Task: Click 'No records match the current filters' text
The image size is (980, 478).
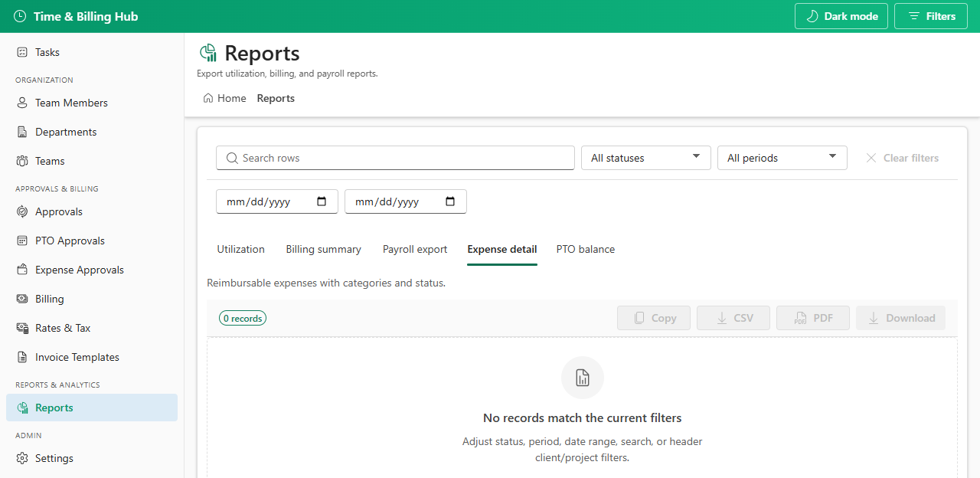Action: [x=583, y=418]
